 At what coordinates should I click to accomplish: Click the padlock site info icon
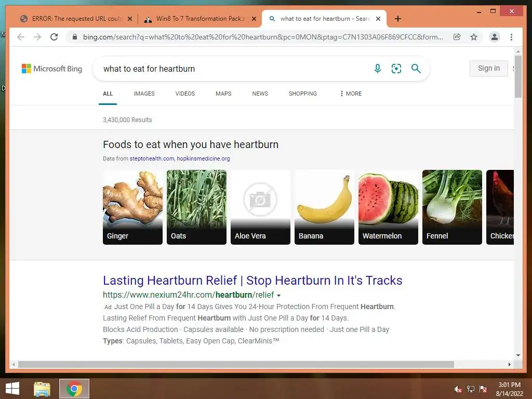[75, 37]
